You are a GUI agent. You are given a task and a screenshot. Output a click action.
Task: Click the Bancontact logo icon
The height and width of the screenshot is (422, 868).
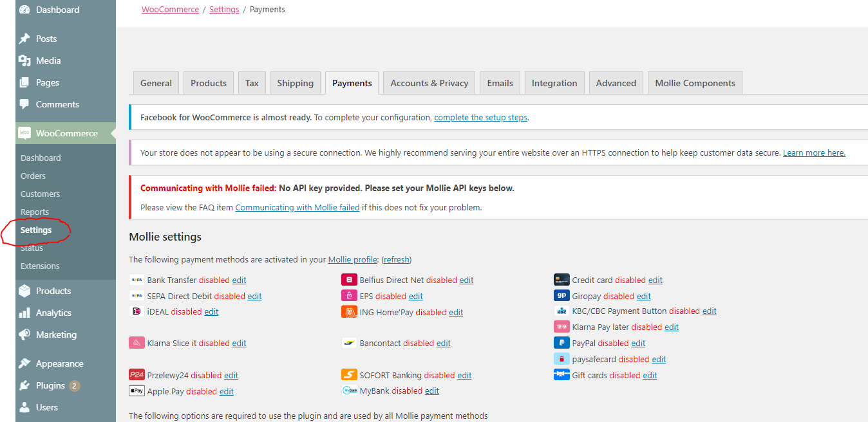349,343
